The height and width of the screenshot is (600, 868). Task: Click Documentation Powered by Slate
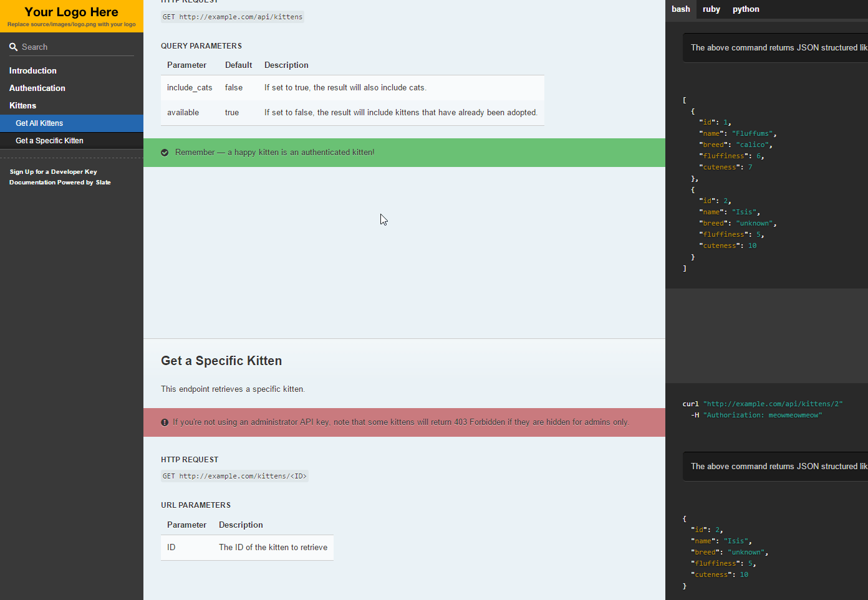60,182
